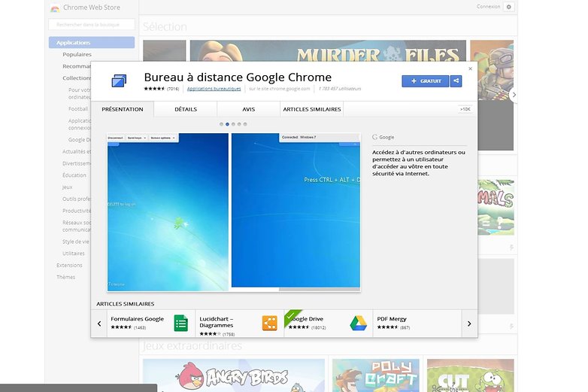Viewport: 588px width, 392px height.
Task: Open the Détails tab
Action: point(186,109)
